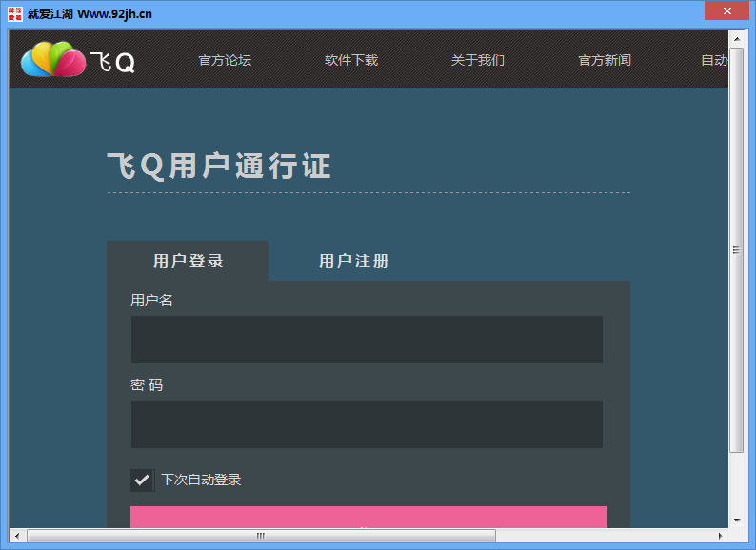
Task: Click the horizontal scrollbar right arrow
Action: point(721,536)
